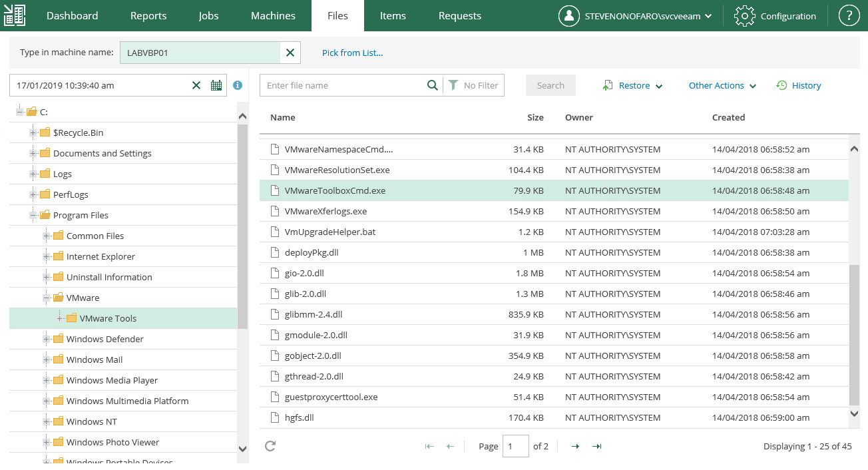The image size is (868, 470).
Task: Open the help question mark icon
Action: (x=849, y=16)
